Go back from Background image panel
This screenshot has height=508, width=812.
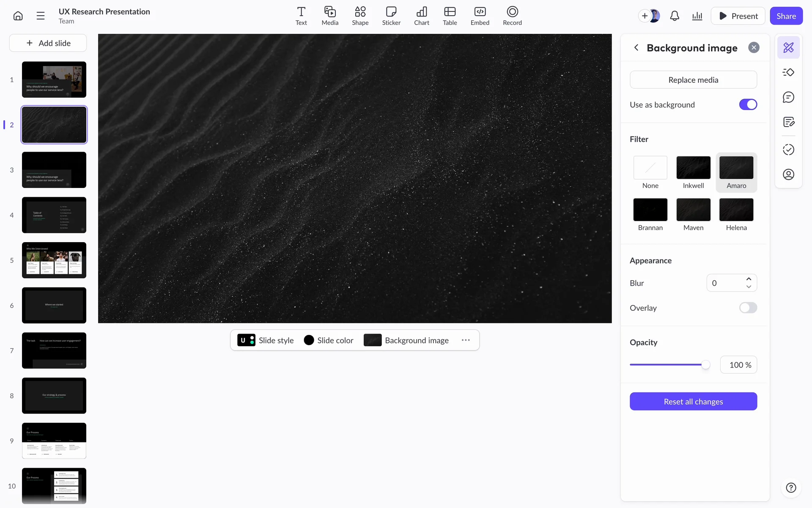pos(636,48)
